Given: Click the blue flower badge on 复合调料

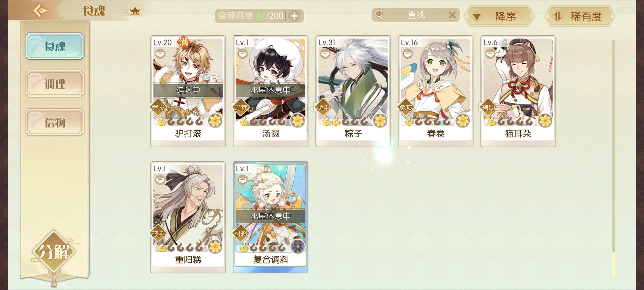Looking at the screenshot, I should coord(298,247).
